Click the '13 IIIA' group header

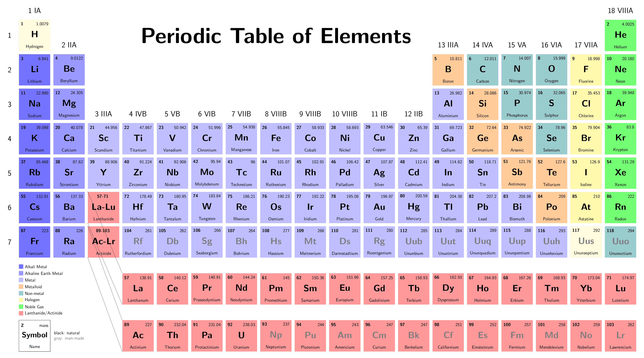pyautogui.click(x=448, y=45)
